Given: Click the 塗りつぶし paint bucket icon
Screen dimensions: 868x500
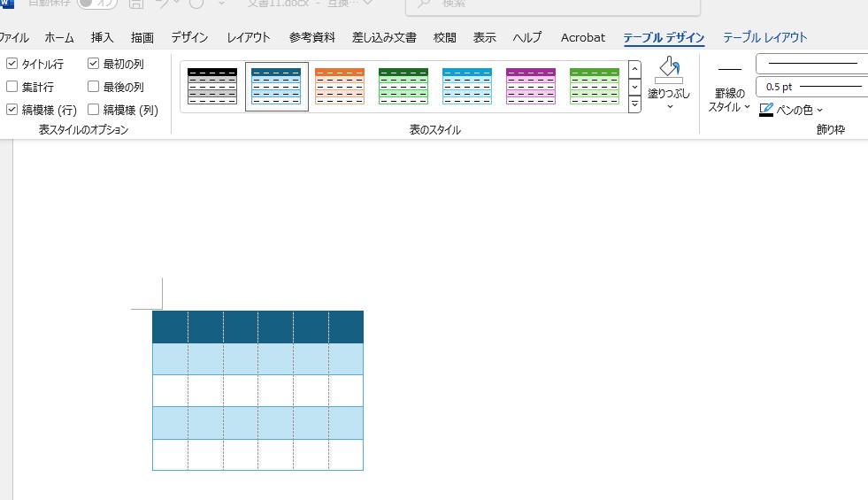Looking at the screenshot, I should (669, 70).
